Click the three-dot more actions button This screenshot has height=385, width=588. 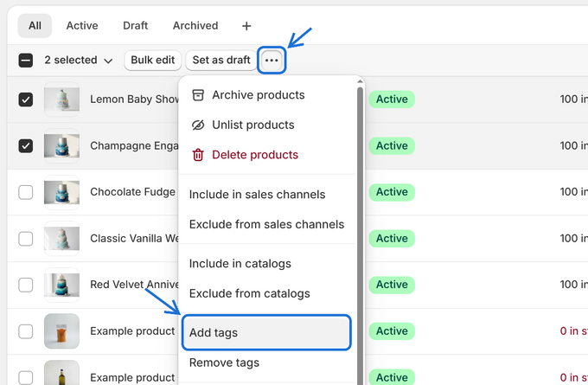pos(272,61)
